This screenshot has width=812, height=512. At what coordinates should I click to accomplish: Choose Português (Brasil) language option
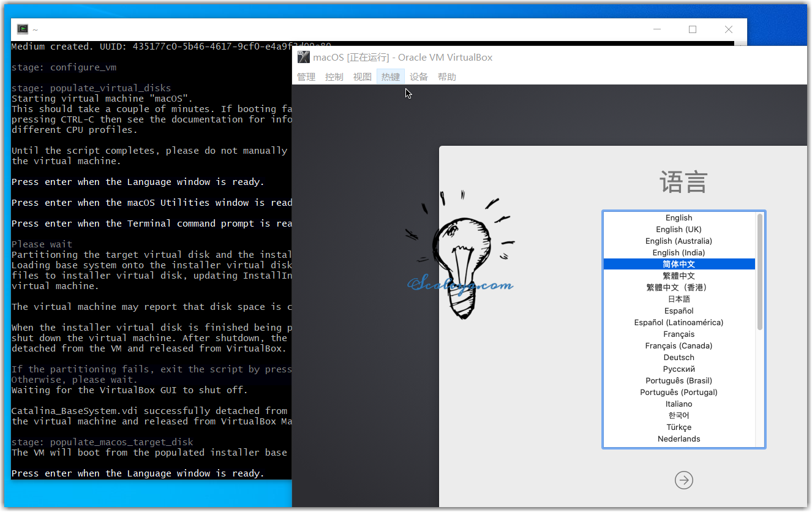[x=679, y=381]
